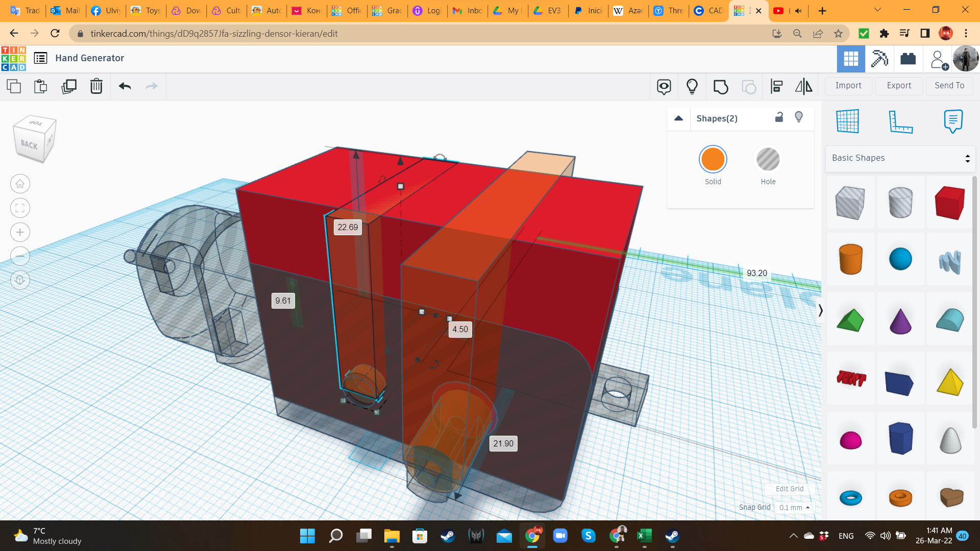Open the Basic Shapes library dropdown
Screen dimensions: 980x551
click(x=900, y=158)
